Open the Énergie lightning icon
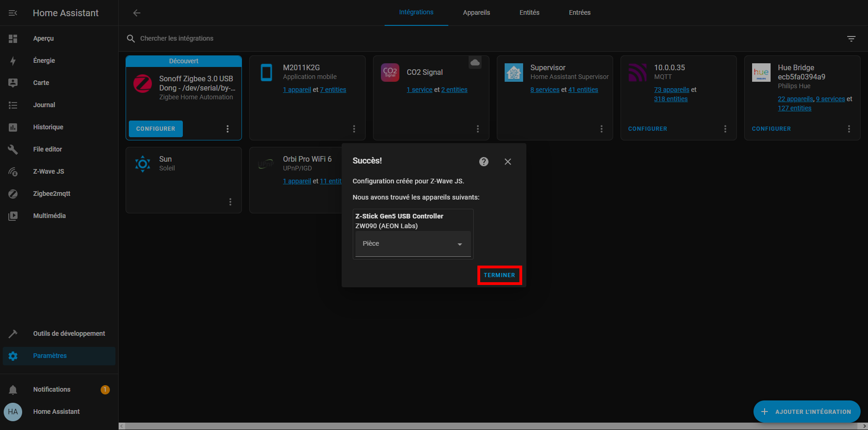This screenshot has height=430, width=868. point(13,61)
